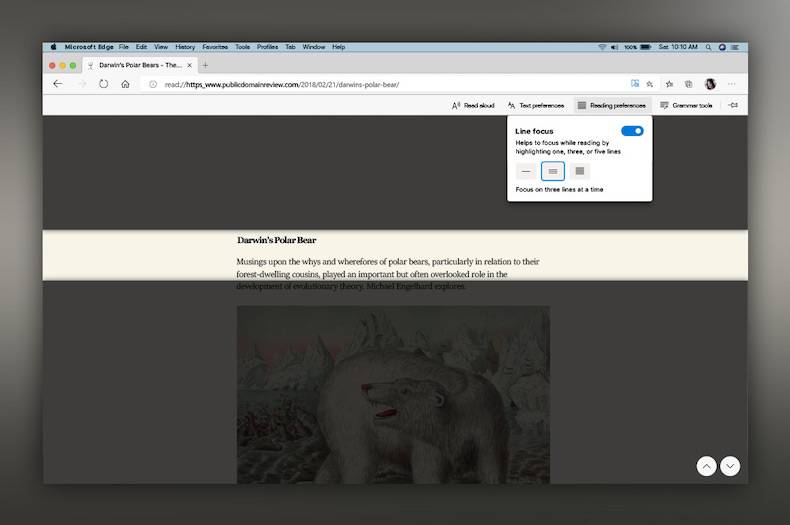The image size is (790, 525).
Task: Collapse the Reading preferences panel
Action: pos(611,105)
